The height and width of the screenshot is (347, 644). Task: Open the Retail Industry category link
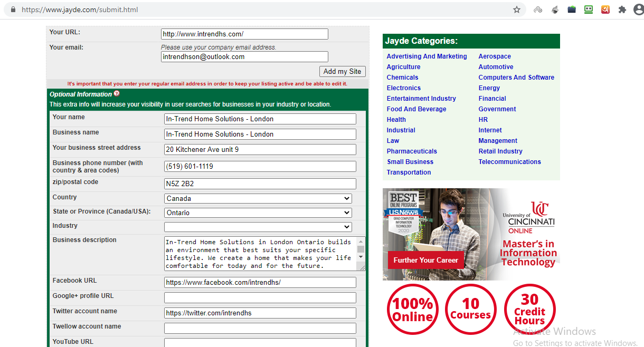pyautogui.click(x=500, y=151)
